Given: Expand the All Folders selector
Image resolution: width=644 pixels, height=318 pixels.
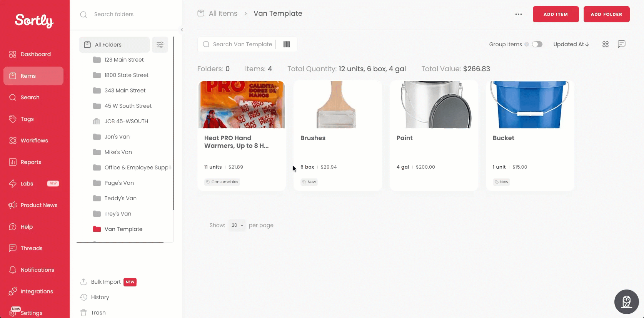Looking at the screenshot, I should coord(114,45).
